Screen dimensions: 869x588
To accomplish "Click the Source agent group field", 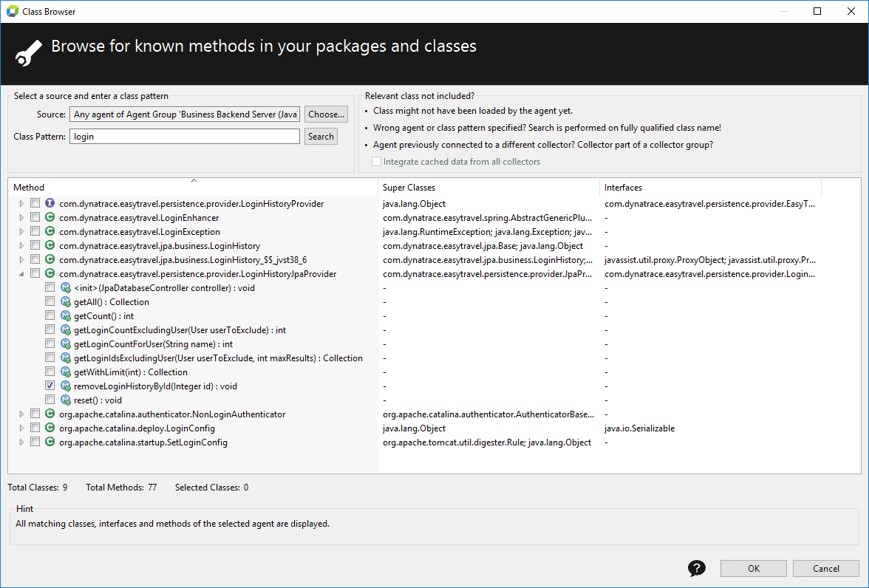I will click(185, 114).
